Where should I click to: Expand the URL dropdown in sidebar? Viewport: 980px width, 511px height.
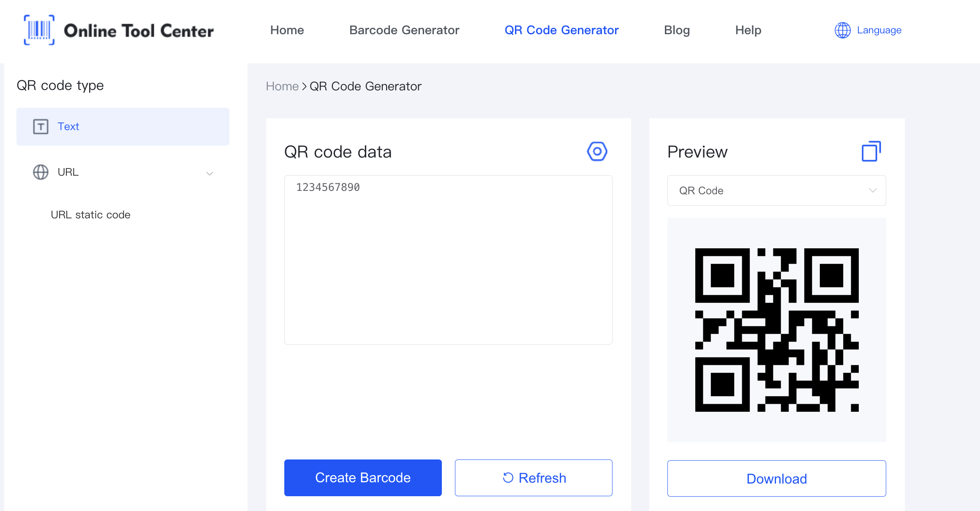tap(209, 172)
